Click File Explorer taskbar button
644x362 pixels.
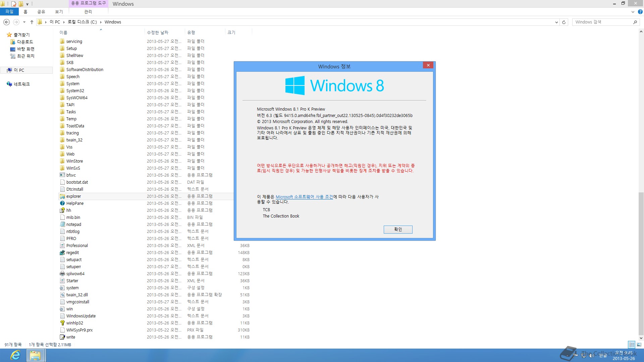point(35,355)
